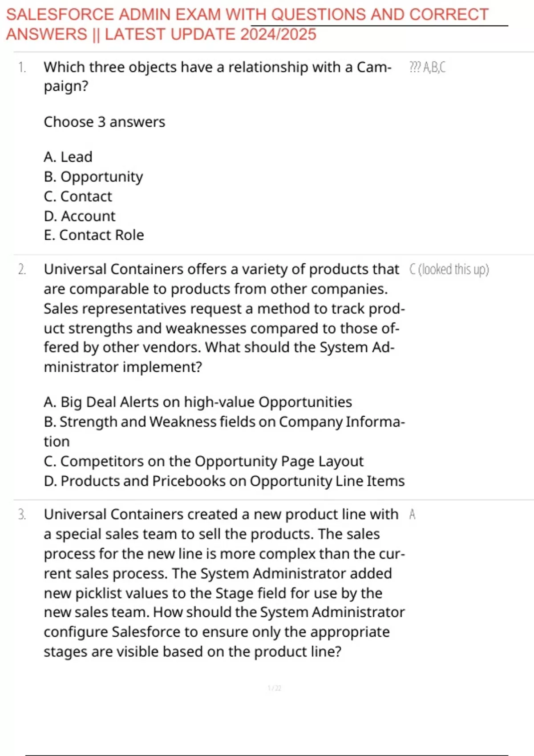The height and width of the screenshot is (756, 534).
Task: Select option A. Big Deal Alerts
Action: (x=198, y=402)
